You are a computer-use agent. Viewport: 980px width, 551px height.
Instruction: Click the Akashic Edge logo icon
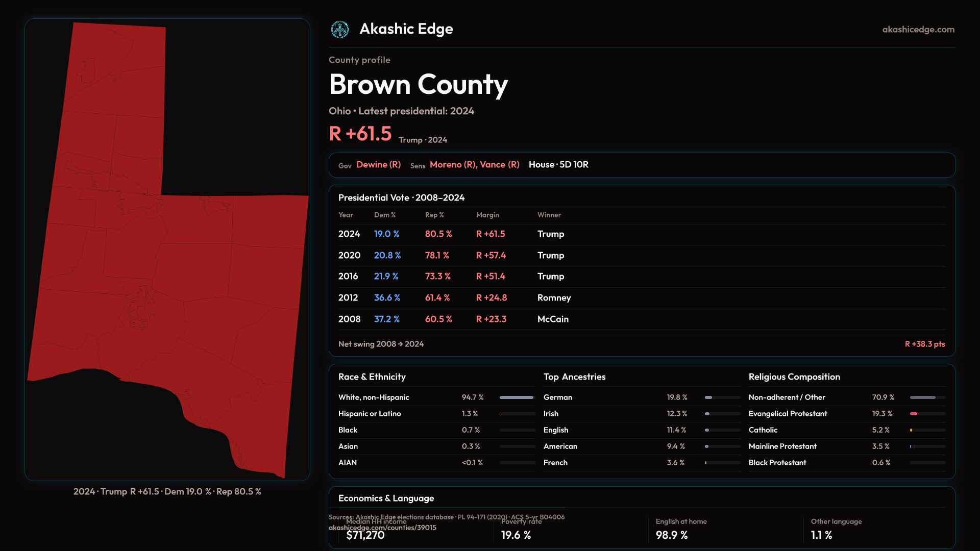click(x=339, y=30)
